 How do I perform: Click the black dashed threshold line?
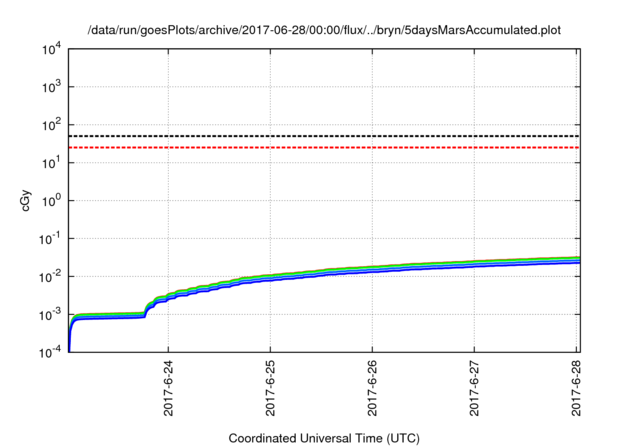324,136
